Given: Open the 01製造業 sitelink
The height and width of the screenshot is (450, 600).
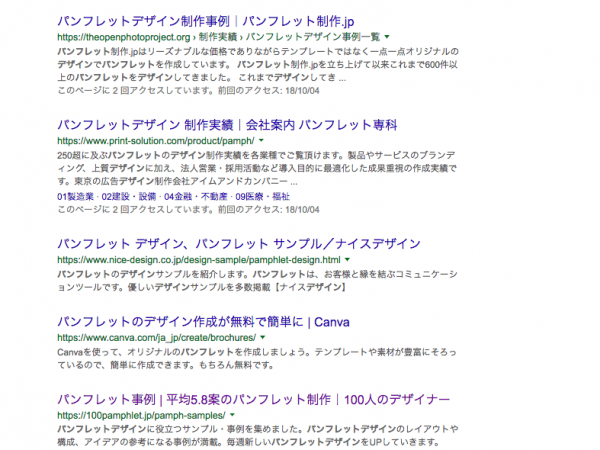Looking at the screenshot, I should point(75,197).
